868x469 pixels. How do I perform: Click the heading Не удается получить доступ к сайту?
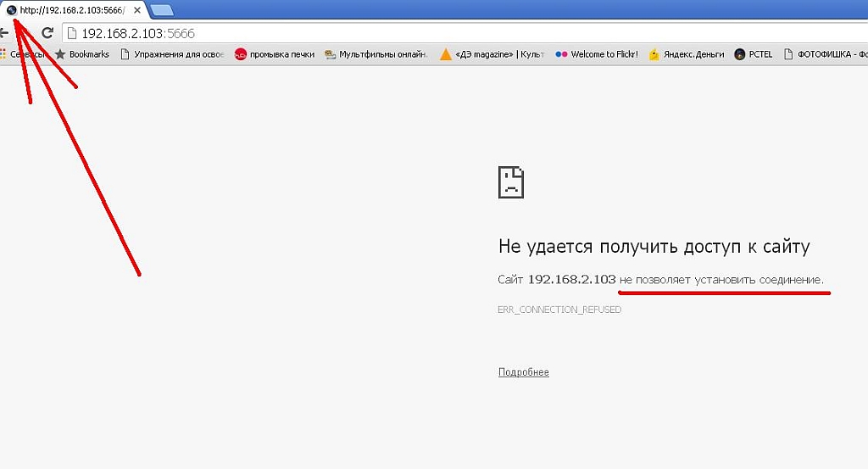654,246
